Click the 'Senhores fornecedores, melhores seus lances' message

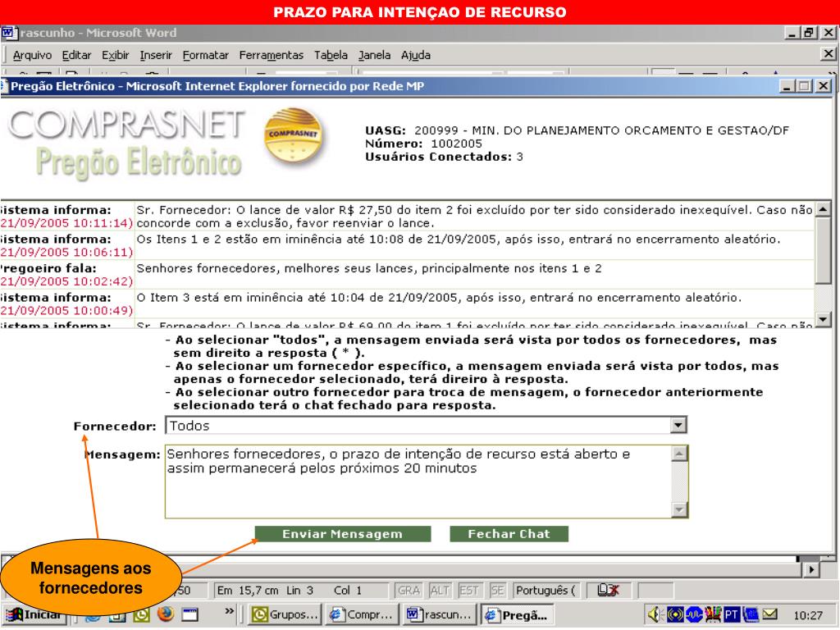pos(369,268)
